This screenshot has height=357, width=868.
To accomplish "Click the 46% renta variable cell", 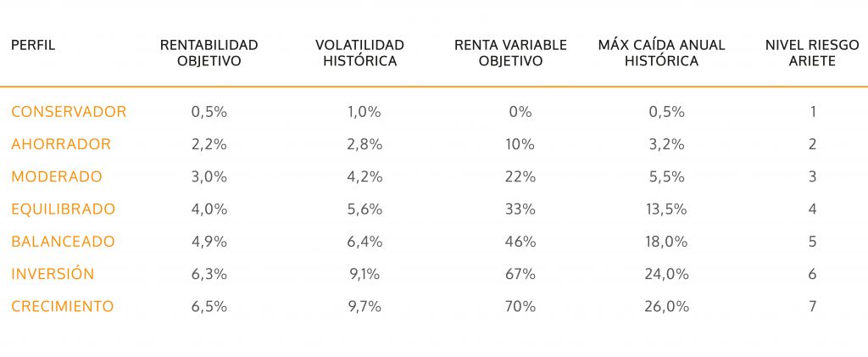I will [520, 242].
